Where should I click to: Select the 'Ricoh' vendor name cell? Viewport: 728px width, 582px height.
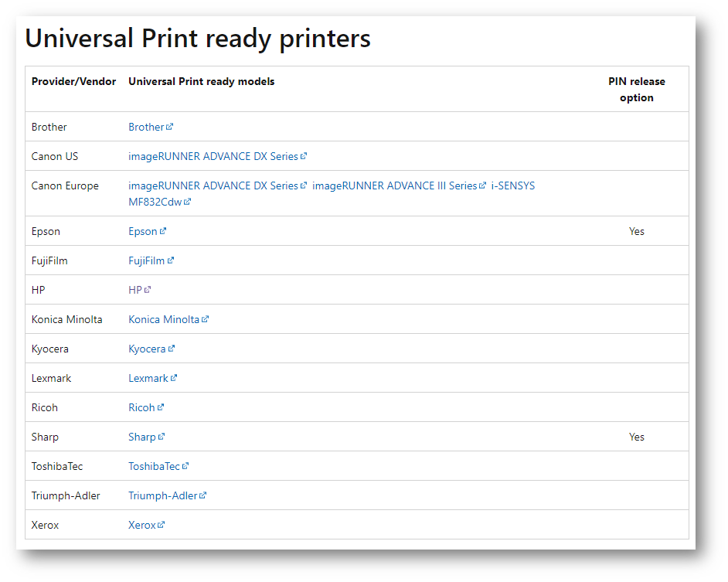pyautogui.click(x=45, y=407)
